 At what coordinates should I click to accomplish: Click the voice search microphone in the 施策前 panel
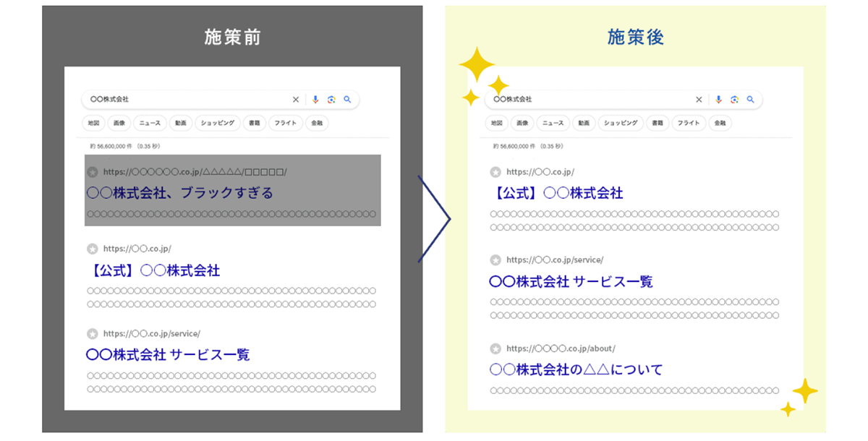click(x=315, y=100)
